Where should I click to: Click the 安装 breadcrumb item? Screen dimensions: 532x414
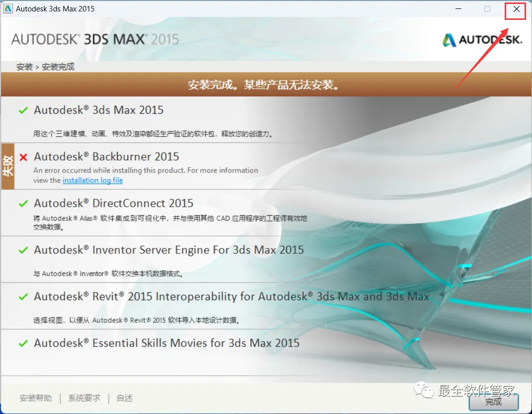point(24,67)
